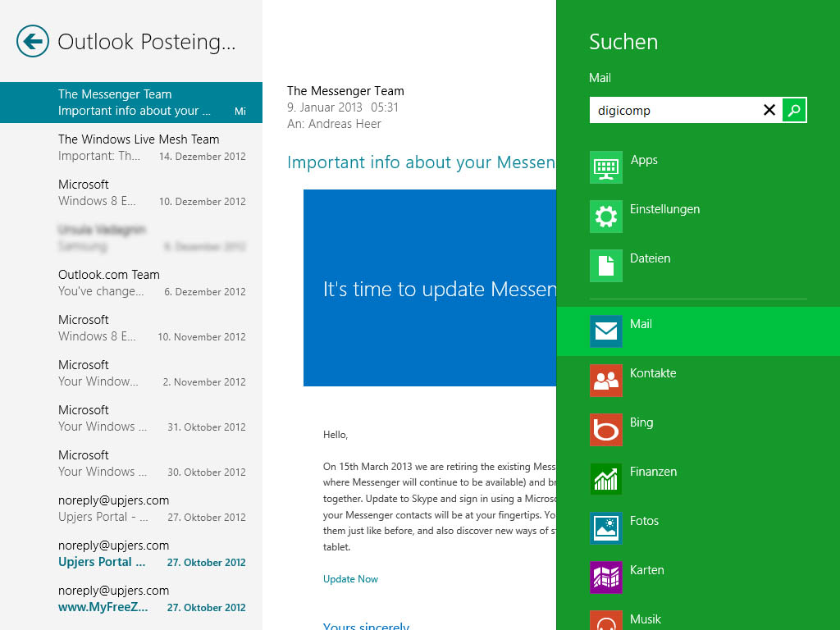840x630 pixels.
Task: Select the Fotos app icon
Action: click(645, 520)
